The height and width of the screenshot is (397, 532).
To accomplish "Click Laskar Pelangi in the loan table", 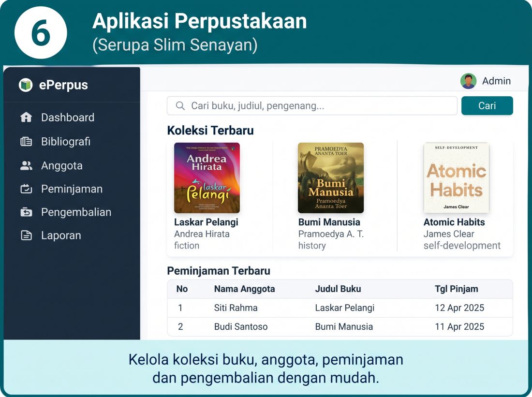I will [345, 308].
